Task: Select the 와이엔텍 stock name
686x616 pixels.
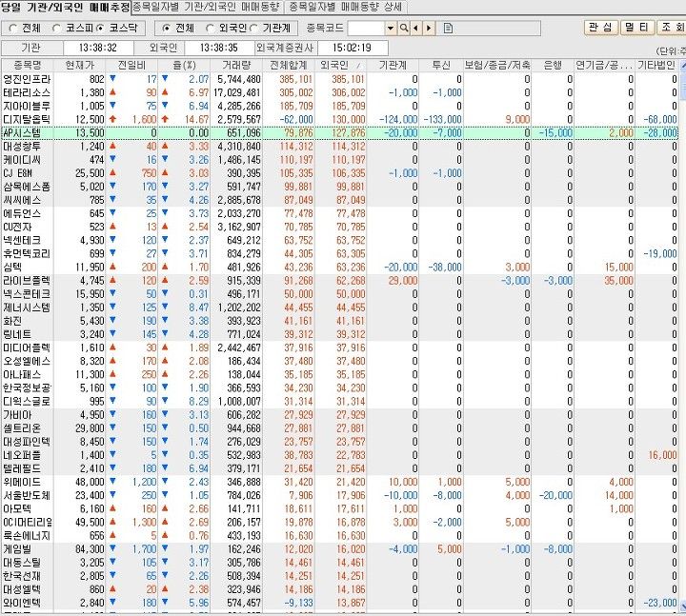Action: click(x=21, y=604)
